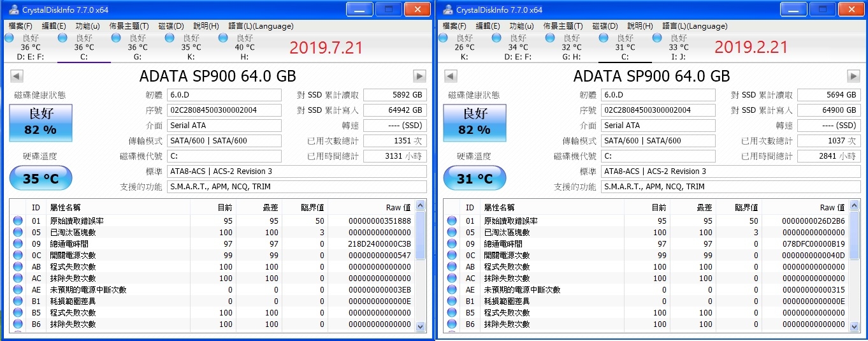Click status dot for ID 0C in left window
Image resolution: width=868 pixels, height=341 pixels.
click(18, 256)
